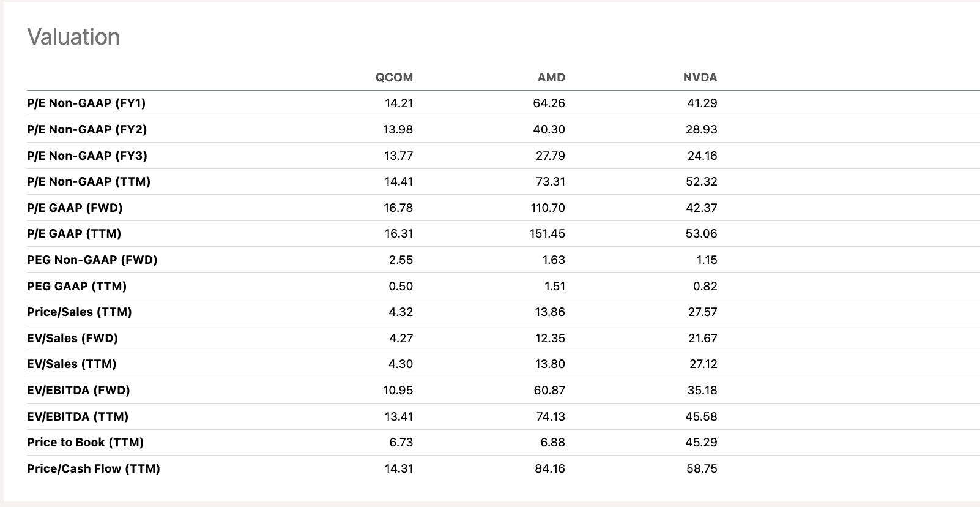This screenshot has height=507, width=980.
Task: Click the EV/EBITDA (TTM) metric label
Action: coord(78,417)
